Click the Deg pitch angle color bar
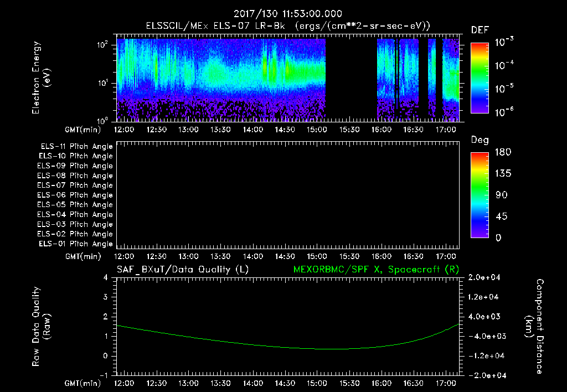The image size is (567, 392). tap(480, 195)
